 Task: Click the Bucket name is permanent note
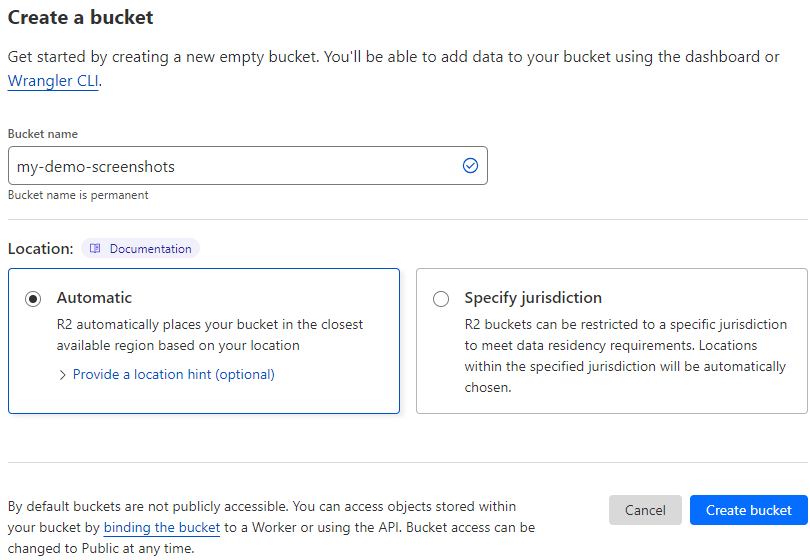[78, 195]
